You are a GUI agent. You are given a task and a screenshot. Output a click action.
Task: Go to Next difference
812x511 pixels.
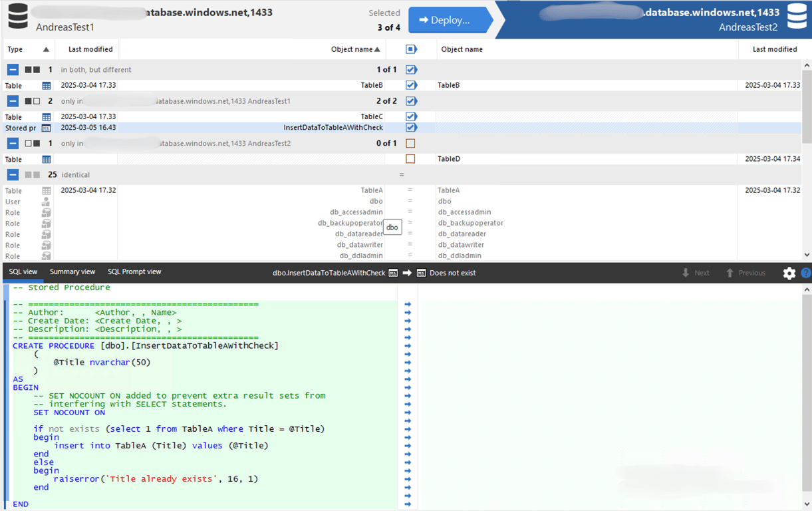click(x=695, y=273)
